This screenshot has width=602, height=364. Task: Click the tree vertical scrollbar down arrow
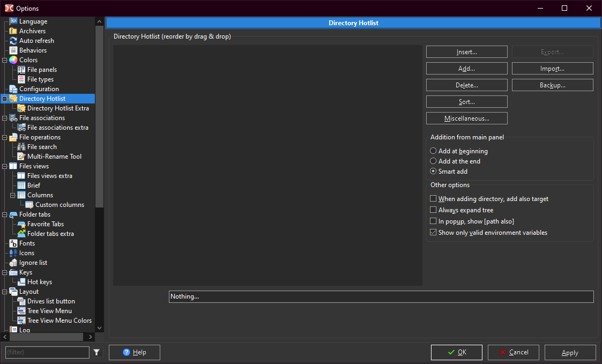(x=99, y=328)
